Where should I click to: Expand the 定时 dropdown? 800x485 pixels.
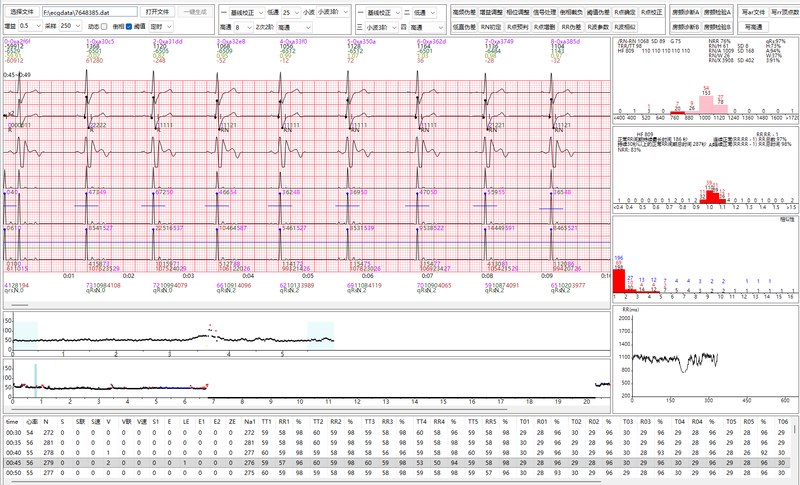[x=160, y=25]
